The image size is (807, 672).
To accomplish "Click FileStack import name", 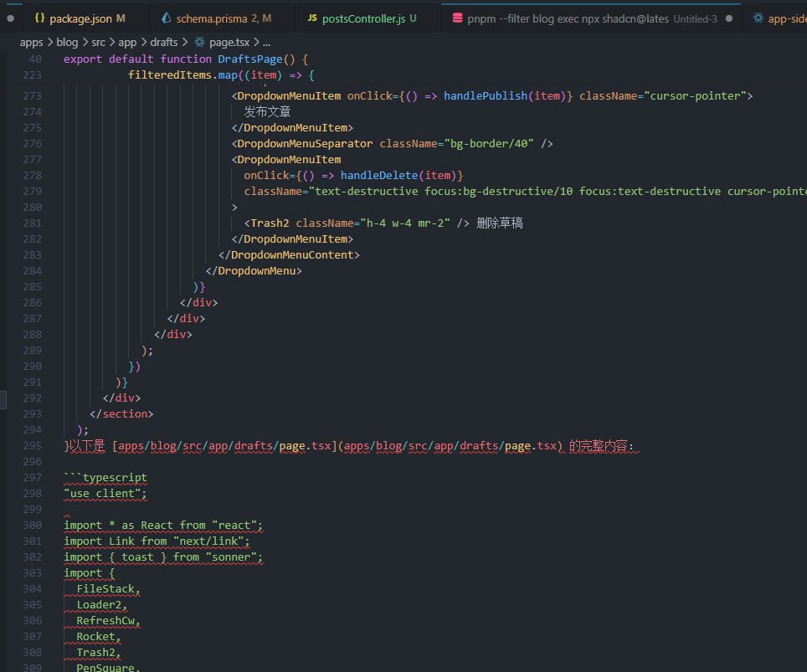I will (105, 589).
